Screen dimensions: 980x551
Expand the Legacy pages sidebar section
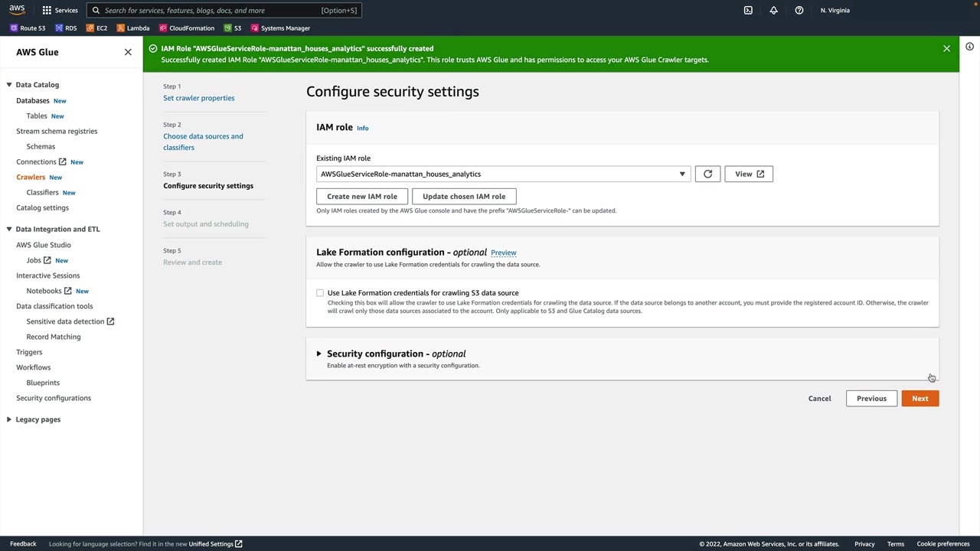pyautogui.click(x=9, y=419)
